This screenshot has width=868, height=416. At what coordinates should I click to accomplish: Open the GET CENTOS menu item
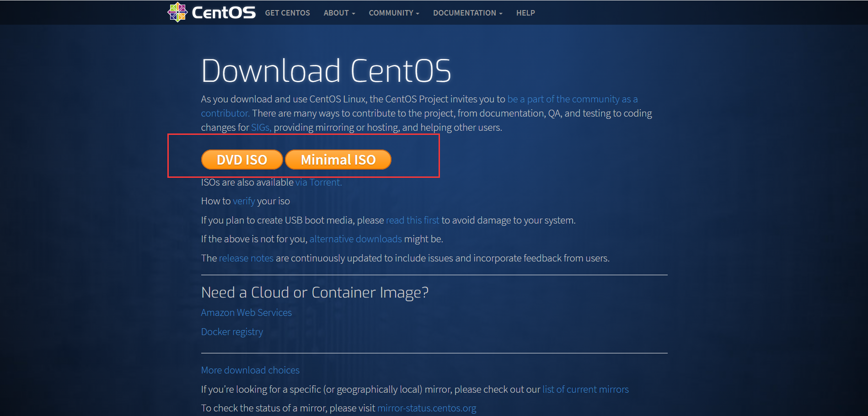pos(287,13)
